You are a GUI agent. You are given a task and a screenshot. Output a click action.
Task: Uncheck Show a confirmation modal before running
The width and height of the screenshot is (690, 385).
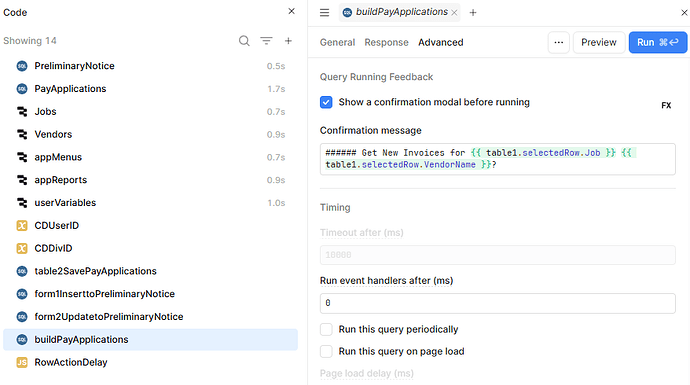326,102
